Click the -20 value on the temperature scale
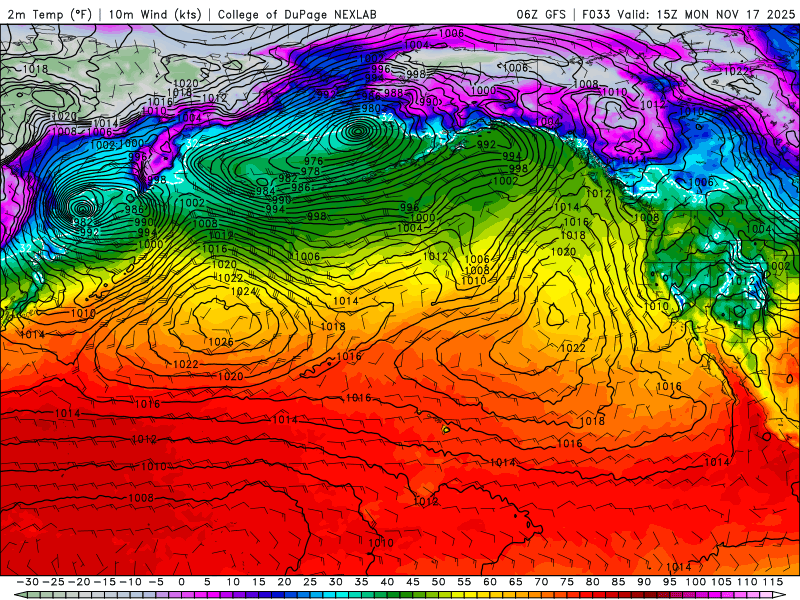The width and height of the screenshot is (800, 600). (x=79, y=582)
